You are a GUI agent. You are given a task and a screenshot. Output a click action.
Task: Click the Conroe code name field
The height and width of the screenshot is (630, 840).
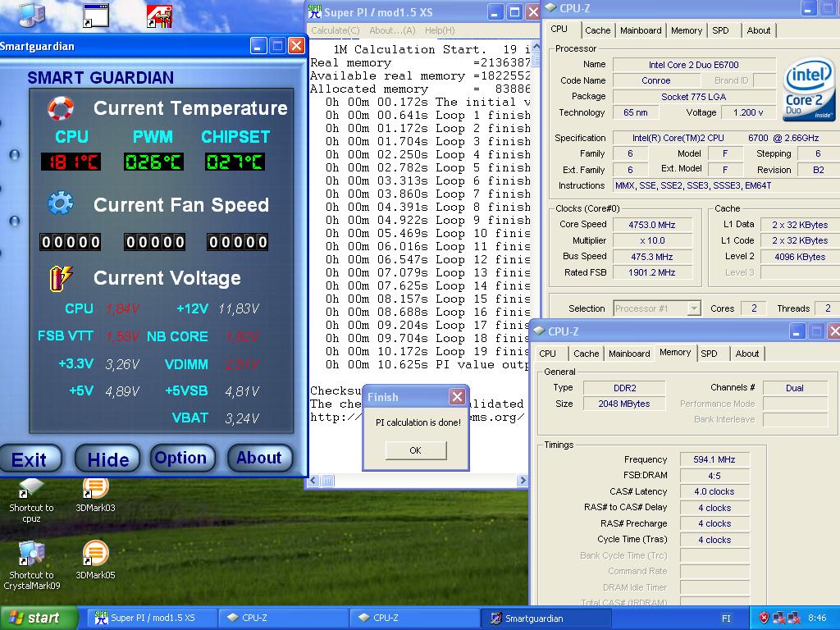656,81
